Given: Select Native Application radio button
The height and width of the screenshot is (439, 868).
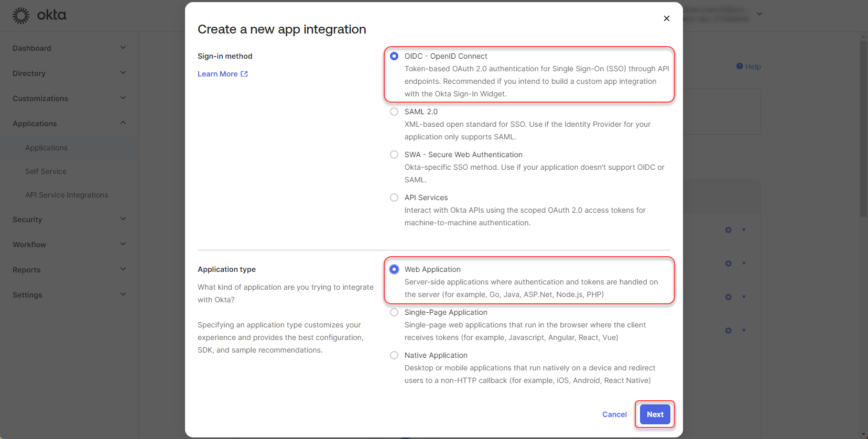Looking at the screenshot, I should pos(394,355).
